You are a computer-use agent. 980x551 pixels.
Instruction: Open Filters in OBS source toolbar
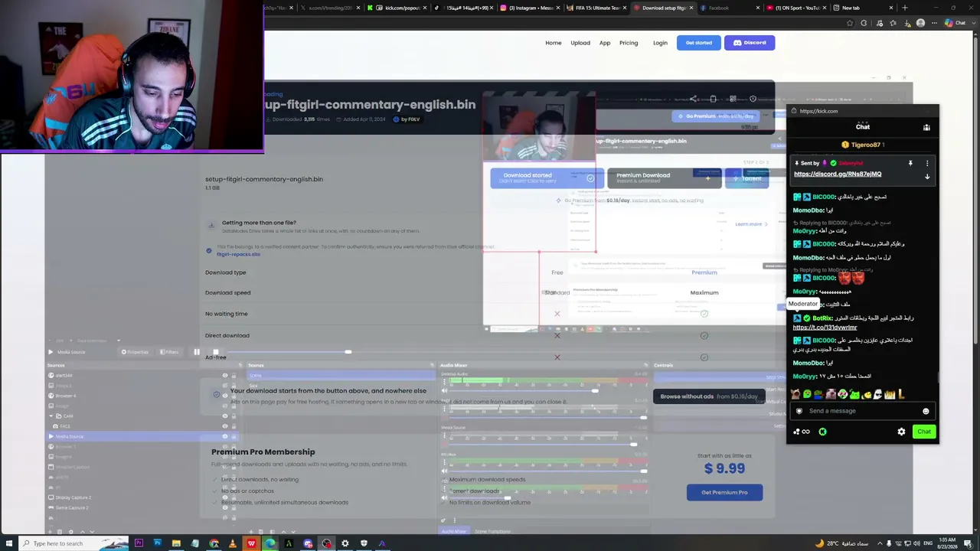tap(169, 352)
